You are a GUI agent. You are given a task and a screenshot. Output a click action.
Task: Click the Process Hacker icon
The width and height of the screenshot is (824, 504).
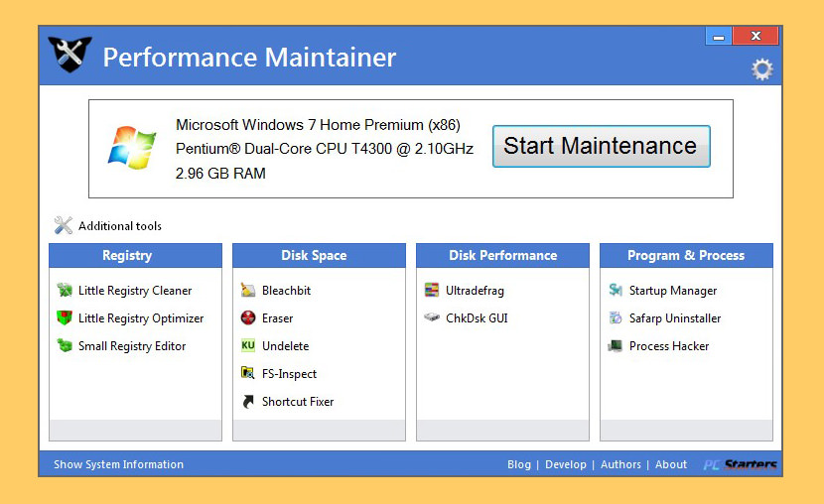(x=616, y=345)
